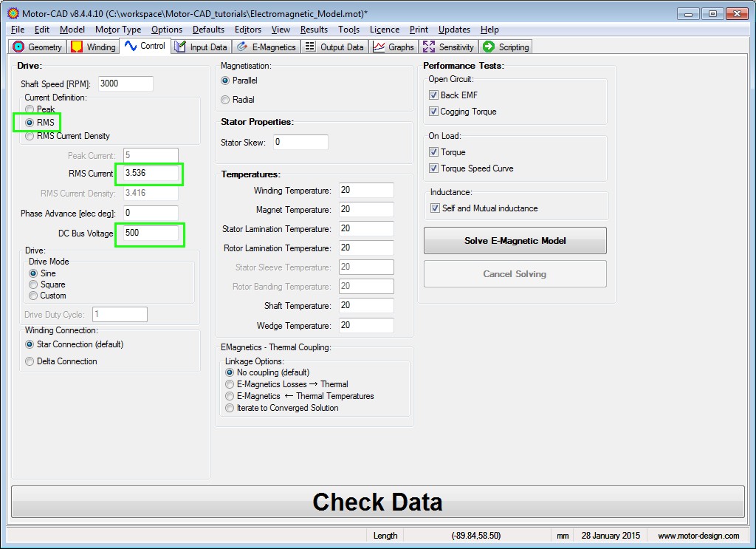This screenshot has width=756, height=549.
Task: Click the E-Magnetics tab icon
Action: click(242, 47)
